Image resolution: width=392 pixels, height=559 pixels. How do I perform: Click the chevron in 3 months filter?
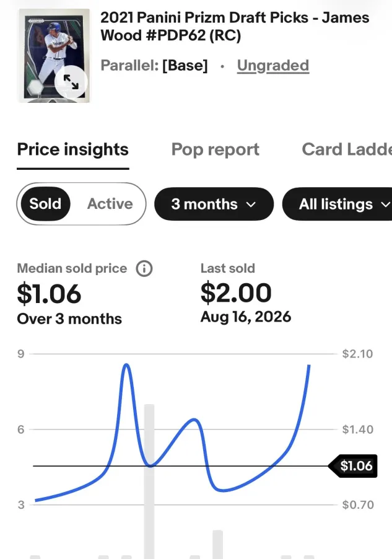pyautogui.click(x=251, y=205)
